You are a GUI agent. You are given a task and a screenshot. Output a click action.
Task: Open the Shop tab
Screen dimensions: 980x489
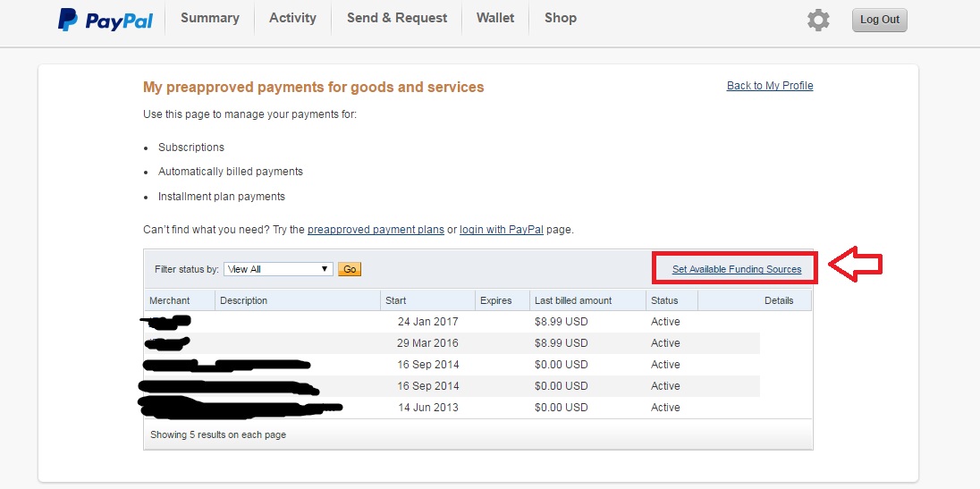click(561, 18)
